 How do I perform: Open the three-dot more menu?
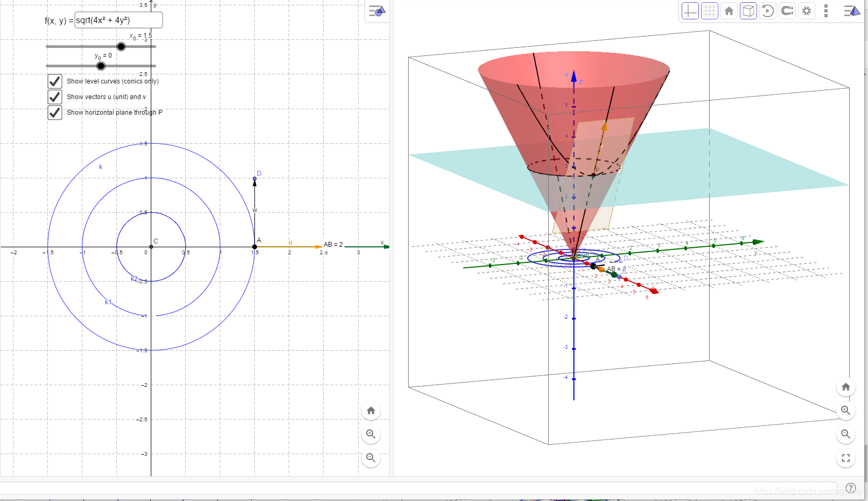click(x=826, y=11)
